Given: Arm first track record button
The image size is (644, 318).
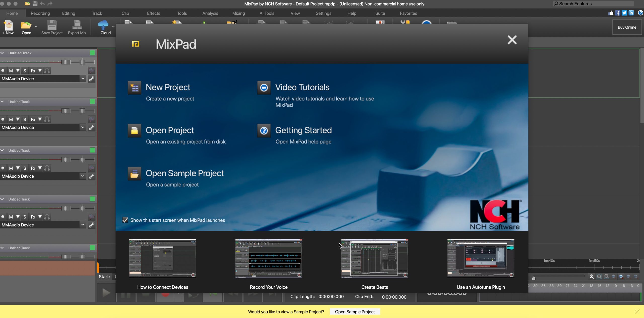Looking at the screenshot, I should [3, 71].
